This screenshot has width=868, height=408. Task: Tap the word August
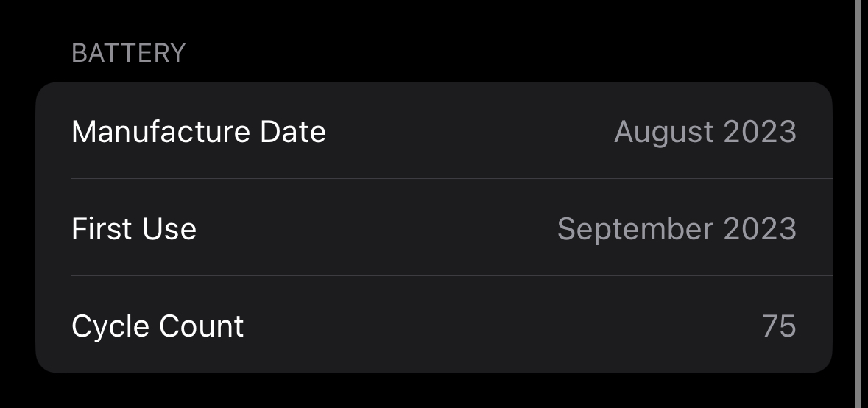pyautogui.click(x=663, y=132)
